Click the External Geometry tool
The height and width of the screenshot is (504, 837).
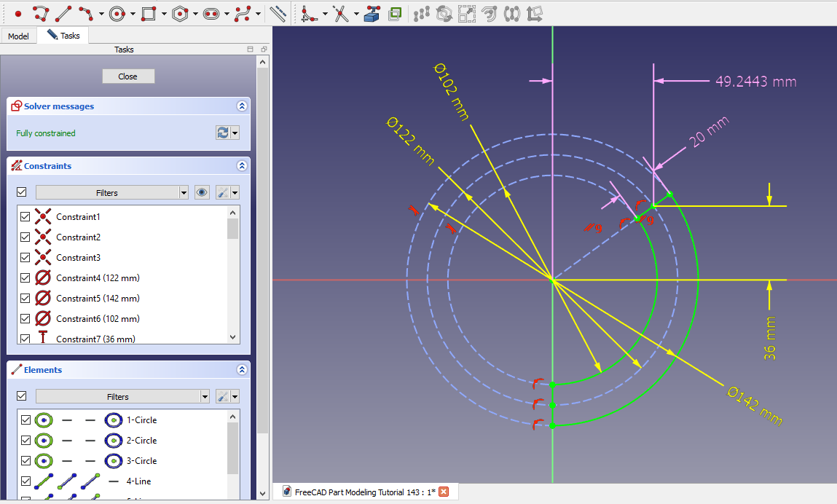click(x=372, y=13)
